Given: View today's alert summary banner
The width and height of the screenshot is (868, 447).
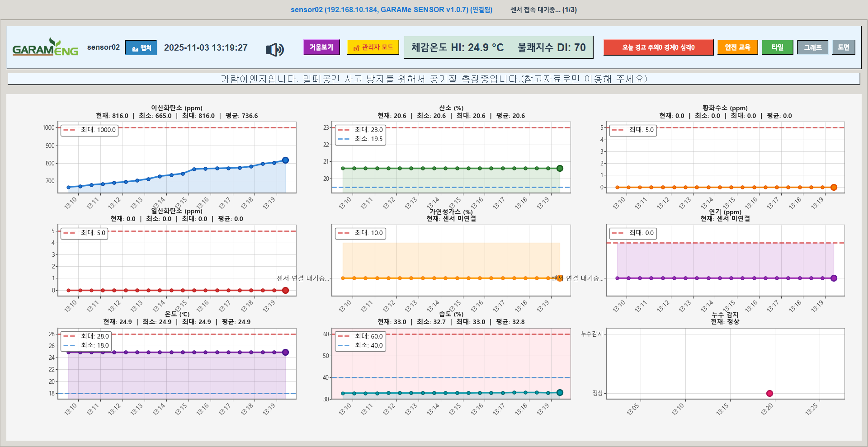Looking at the screenshot, I should coord(658,47).
